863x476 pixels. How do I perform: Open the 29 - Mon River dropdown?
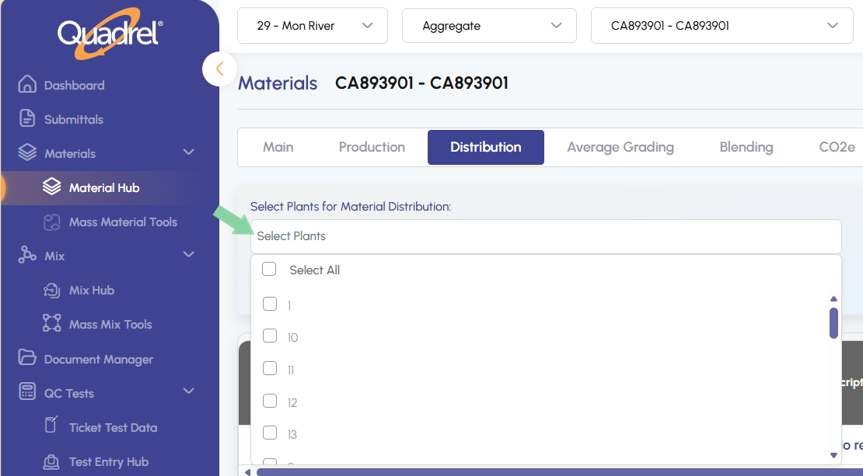[x=311, y=26]
